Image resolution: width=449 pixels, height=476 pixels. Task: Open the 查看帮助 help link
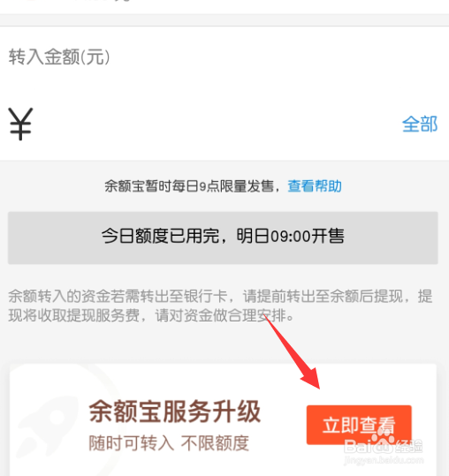coord(315,185)
